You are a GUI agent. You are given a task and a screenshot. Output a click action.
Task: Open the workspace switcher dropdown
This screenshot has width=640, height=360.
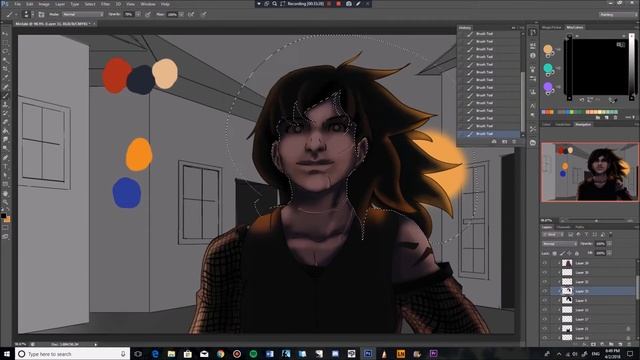pos(618,14)
